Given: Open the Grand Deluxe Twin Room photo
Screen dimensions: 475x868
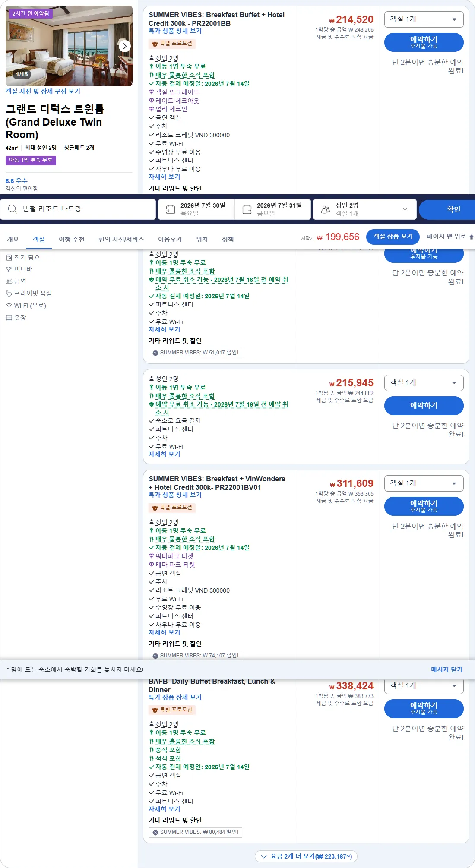Looking at the screenshot, I should [69, 46].
